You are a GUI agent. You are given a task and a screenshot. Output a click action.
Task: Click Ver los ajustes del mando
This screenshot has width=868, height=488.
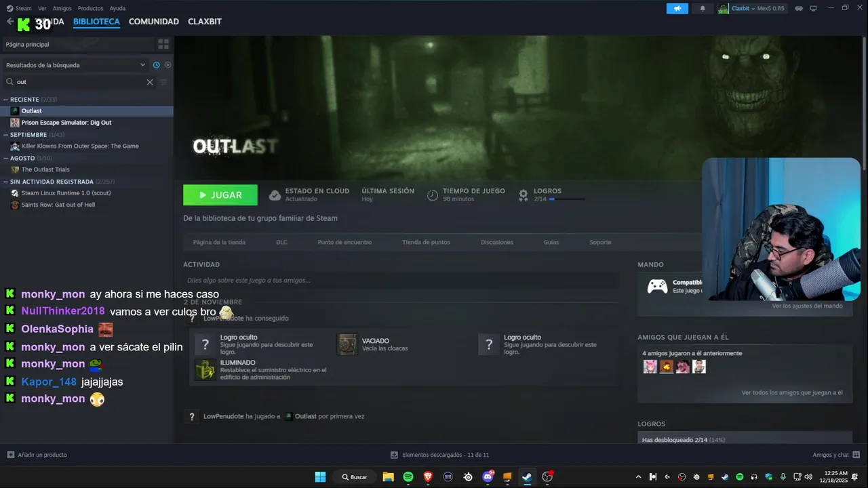pyautogui.click(x=807, y=306)
